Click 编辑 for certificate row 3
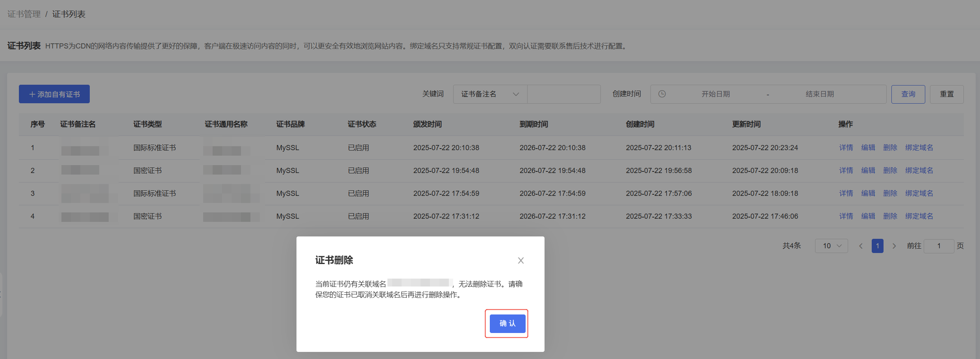980x359 pixels. coord(868,193)
